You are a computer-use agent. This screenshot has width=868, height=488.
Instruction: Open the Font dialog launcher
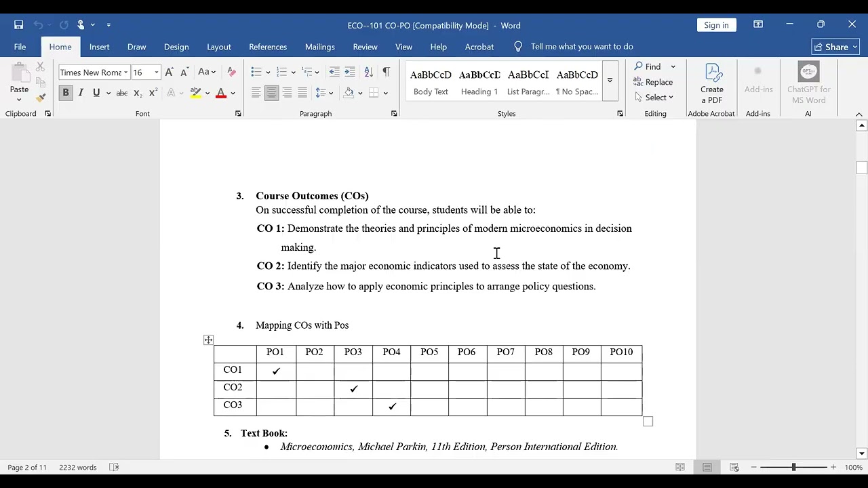pos(238,114)
